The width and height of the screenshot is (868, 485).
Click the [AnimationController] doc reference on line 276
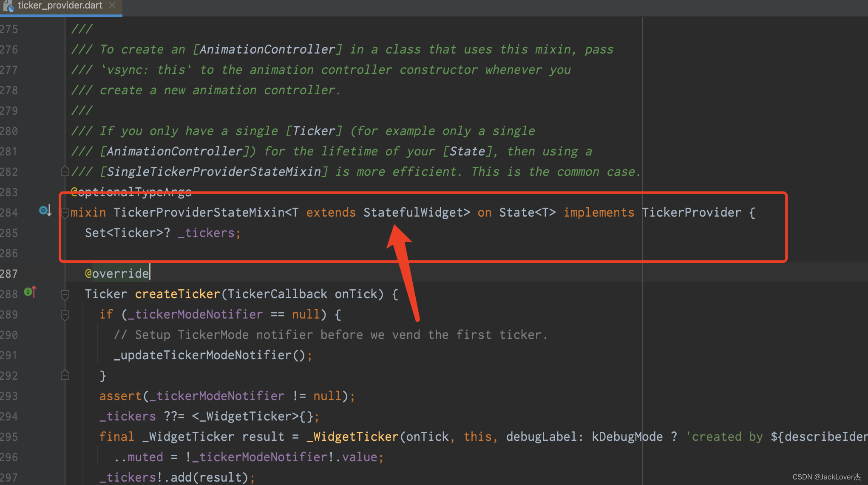(x=267, y=49)
